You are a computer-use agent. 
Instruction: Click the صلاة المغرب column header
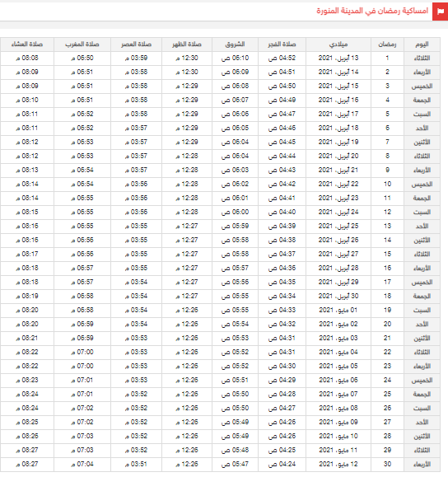coord(82,44)
